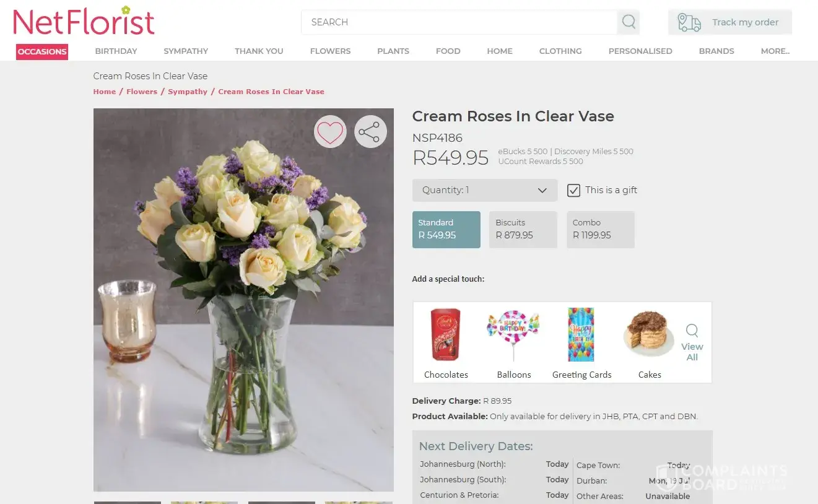Click into the search input field
This screenshot has width=818, height=504.
pyautogui.click(x=459, y=22)
